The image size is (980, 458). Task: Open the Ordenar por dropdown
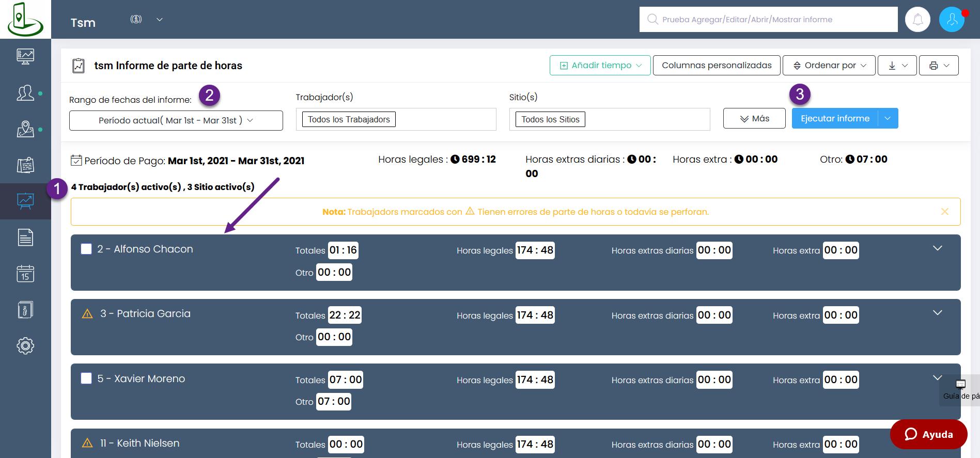pyautogui.click(x=829, y=66)
